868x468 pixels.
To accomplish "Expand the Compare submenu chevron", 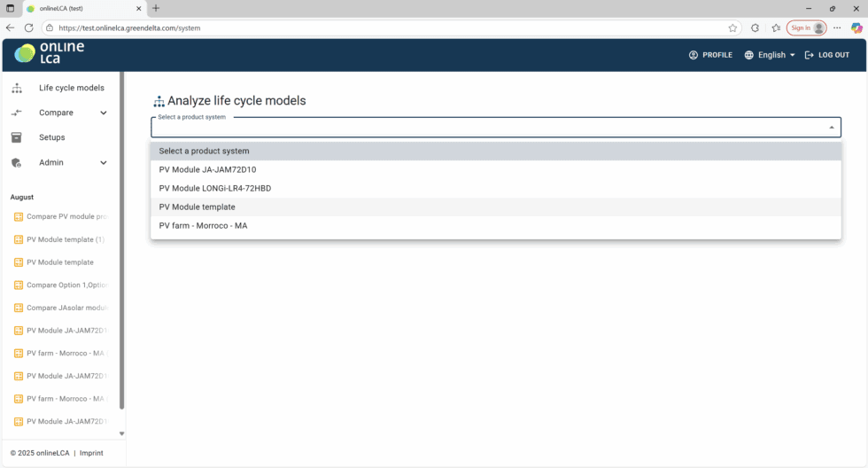I will [104, 113].
